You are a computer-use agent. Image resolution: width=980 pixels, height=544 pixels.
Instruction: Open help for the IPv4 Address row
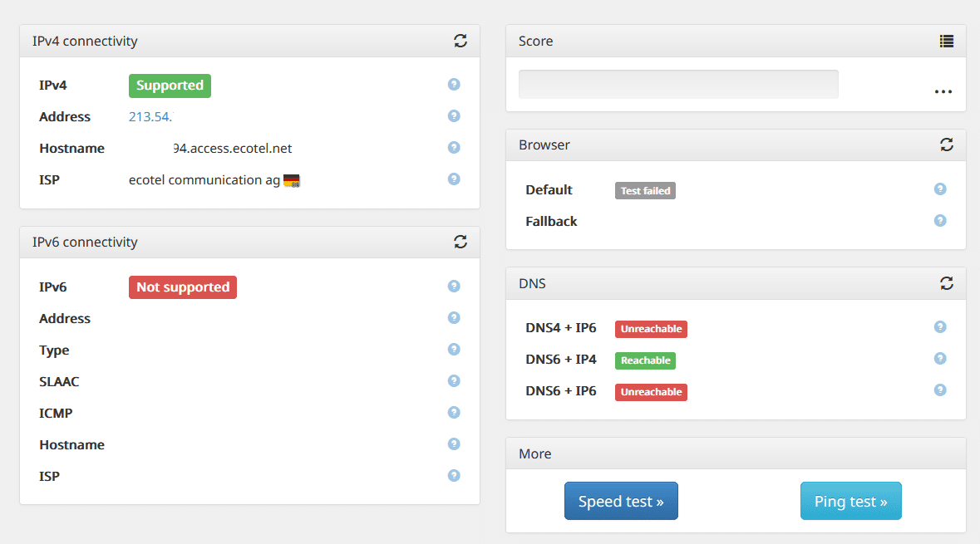pos(454,115)
